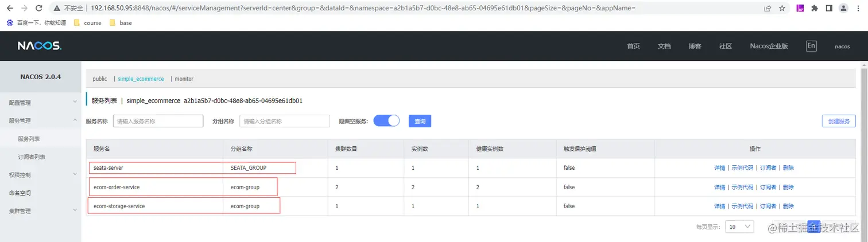Open the course bookmark folder

coord(87,23)
